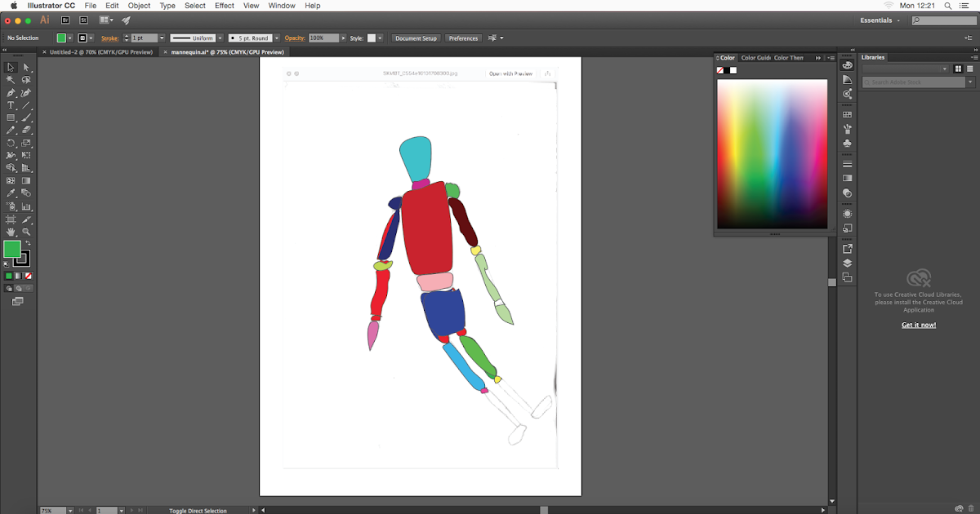980x514 pixels.
Task: Swap the fill and stroke colors
Action: [28, 243]
